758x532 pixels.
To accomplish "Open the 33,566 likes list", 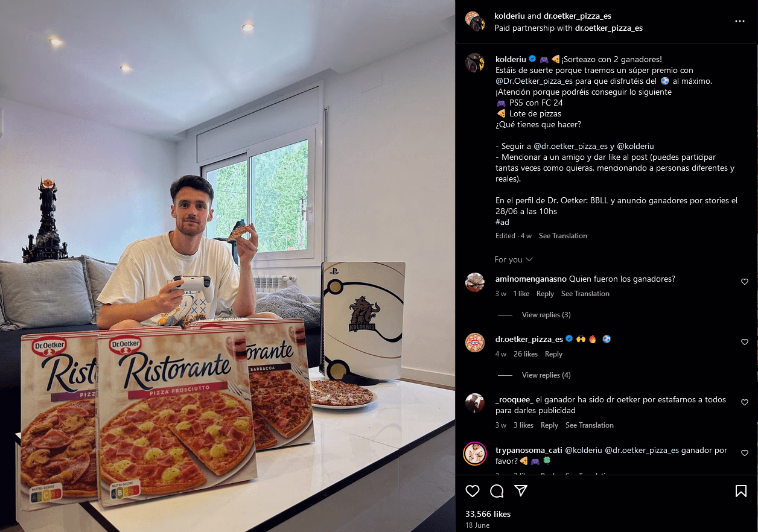I will [488, 514].
